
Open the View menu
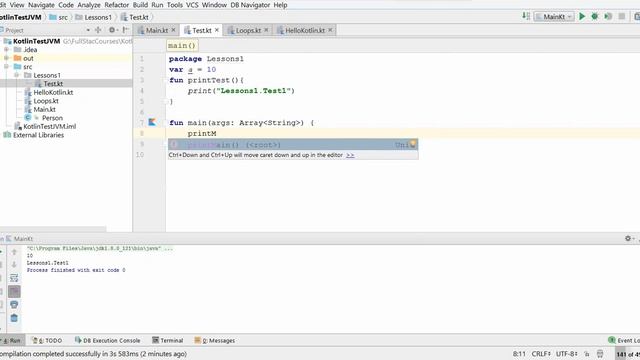coord(17,5)
